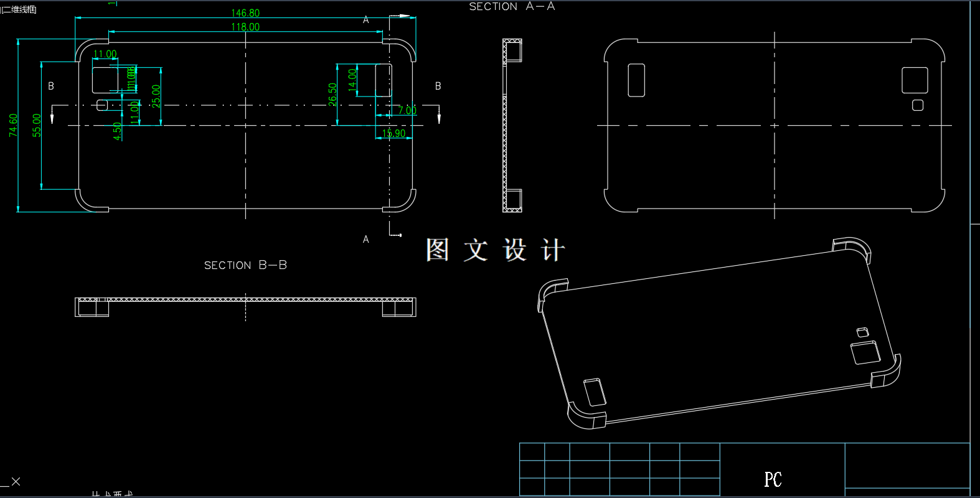Viewport: 980px width, 498px height.
Task: Select the PC material text in title block
Action: coord(773,479)
